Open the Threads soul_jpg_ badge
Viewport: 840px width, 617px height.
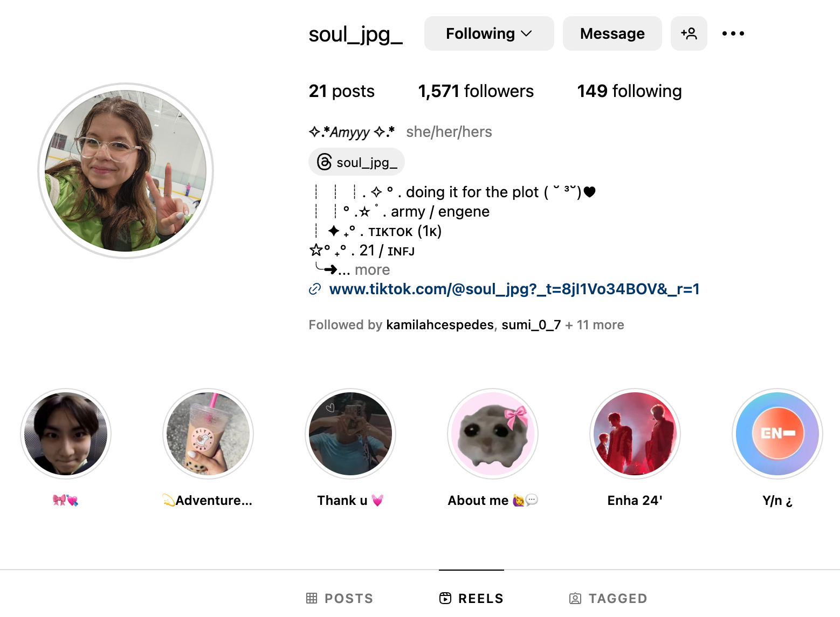356,162
